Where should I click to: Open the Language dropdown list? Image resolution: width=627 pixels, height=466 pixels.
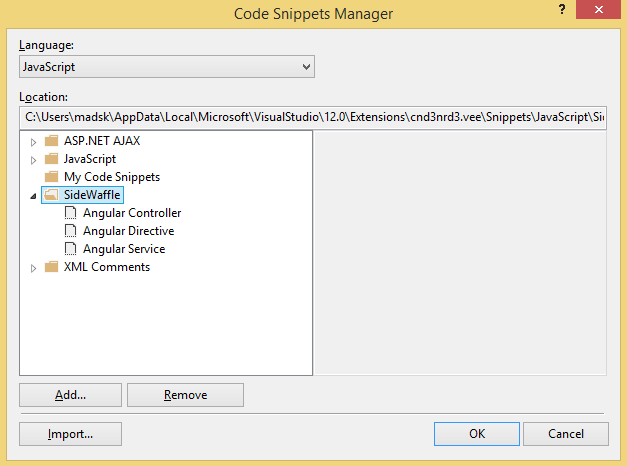[x=167, y=67]
